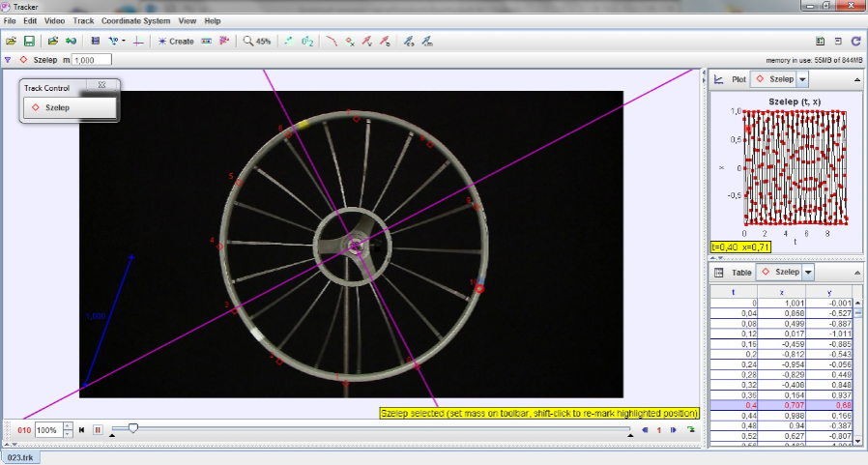Screen dimensions: 868x465
Task: Click the Table button label
Action: point(740,273)
